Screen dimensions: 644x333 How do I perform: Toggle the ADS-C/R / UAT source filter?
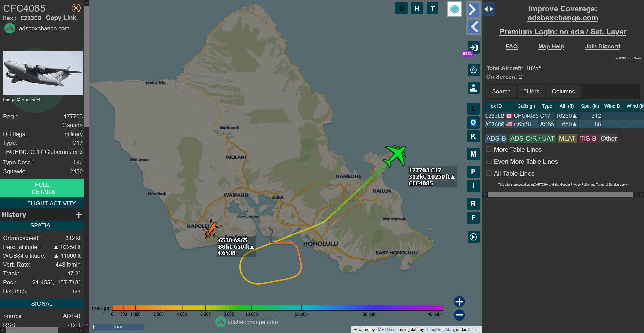[x=532, y=138]
